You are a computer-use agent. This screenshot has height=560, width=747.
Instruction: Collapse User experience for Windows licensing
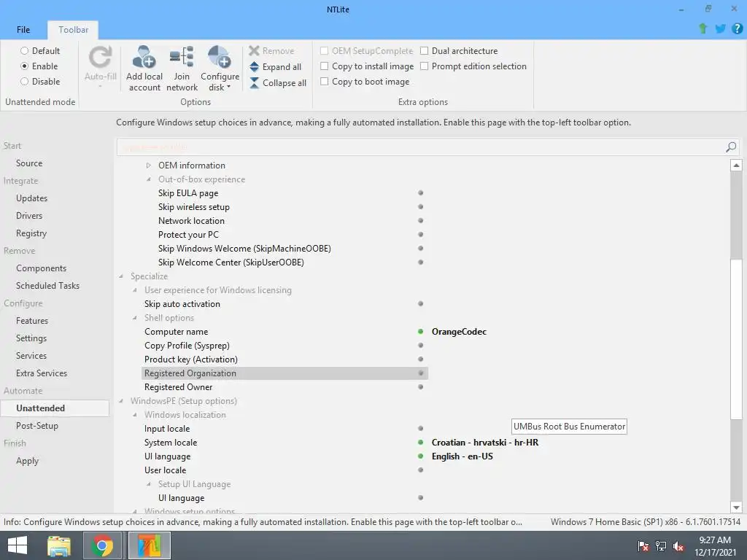(x=135, y=290)
